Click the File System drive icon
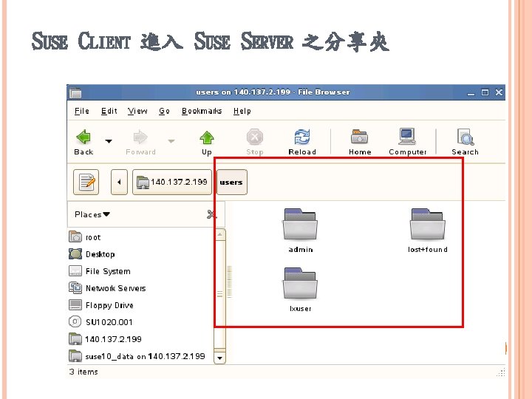 click(x=75, y=270)
